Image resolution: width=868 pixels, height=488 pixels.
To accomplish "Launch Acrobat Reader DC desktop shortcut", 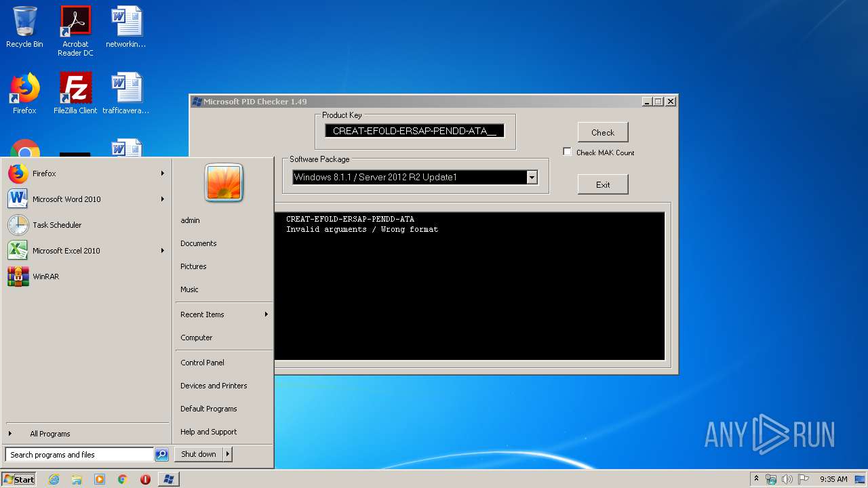I will pos(75,31).
